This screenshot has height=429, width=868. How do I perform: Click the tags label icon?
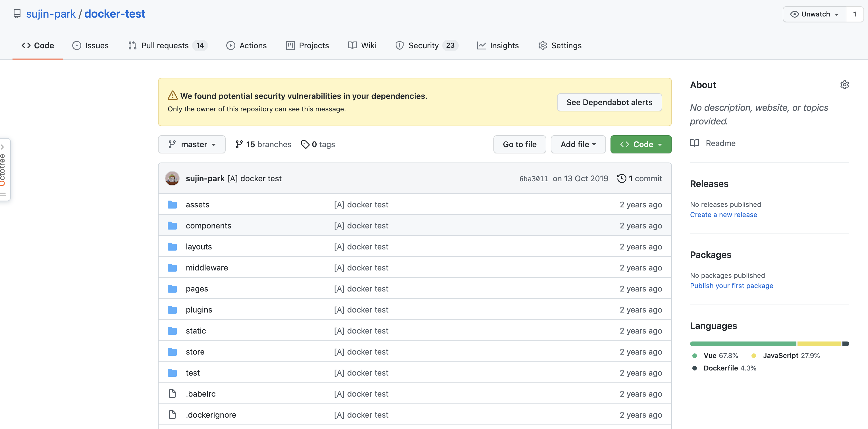pos(306,144)
